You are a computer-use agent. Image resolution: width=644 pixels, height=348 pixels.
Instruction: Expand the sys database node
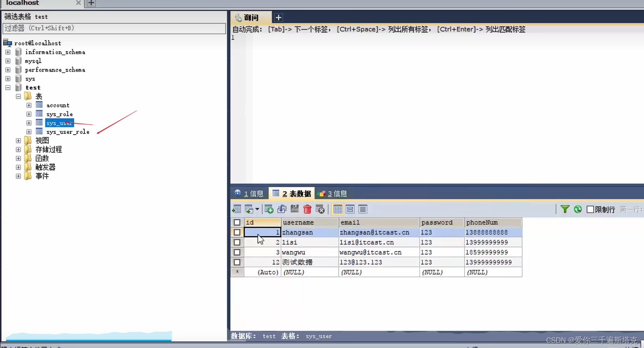pyautogui.click(x=8, y=79)
